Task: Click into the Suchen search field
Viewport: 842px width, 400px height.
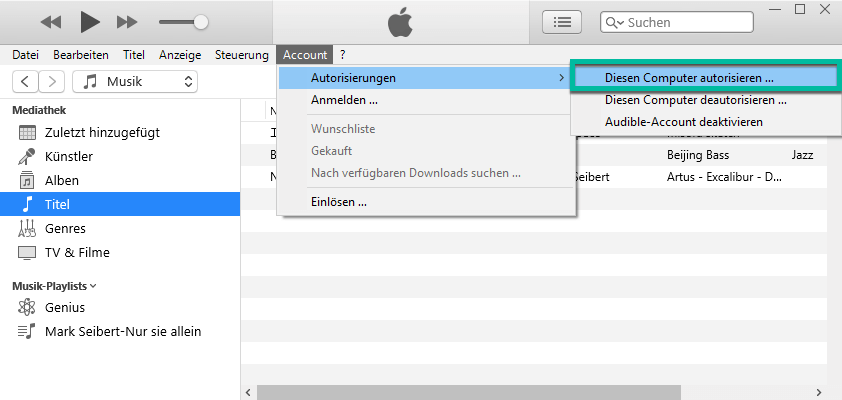Action: tap(677, 22)
